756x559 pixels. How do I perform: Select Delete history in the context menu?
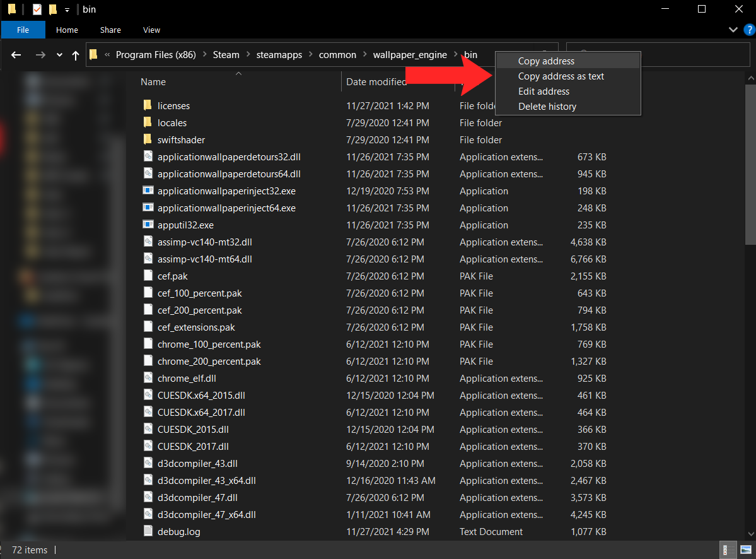[547, 107]
